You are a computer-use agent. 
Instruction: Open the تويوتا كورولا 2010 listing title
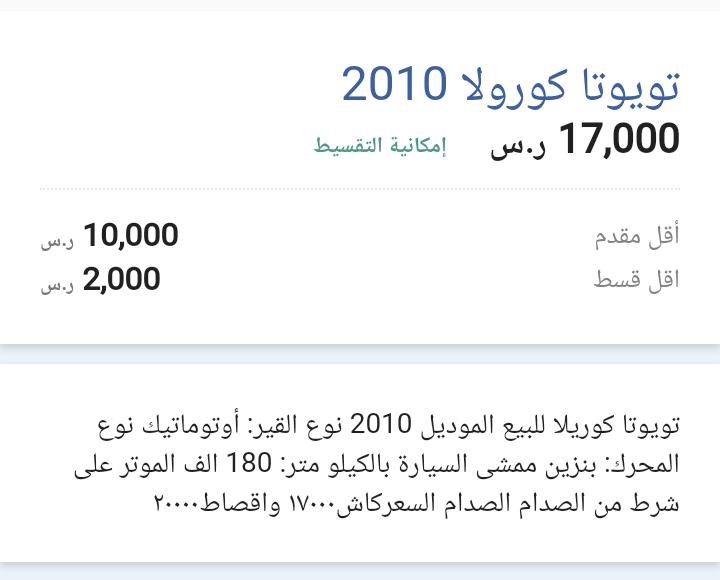coord(511,86)
